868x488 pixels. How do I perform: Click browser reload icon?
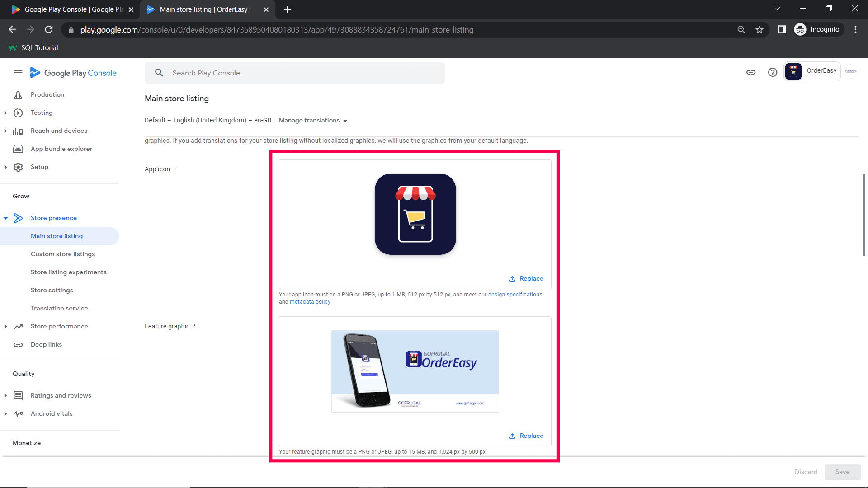click(x=49, y=30)
